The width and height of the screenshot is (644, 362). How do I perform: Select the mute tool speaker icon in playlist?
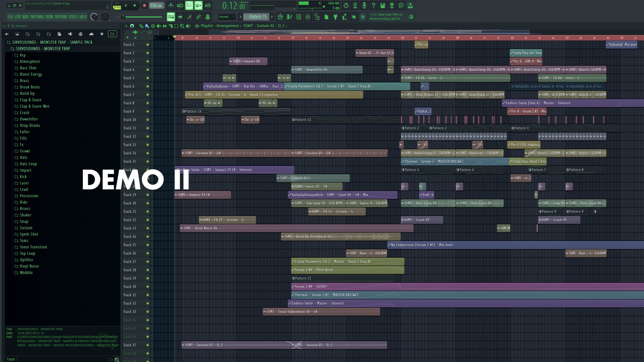tap(159, 26)
